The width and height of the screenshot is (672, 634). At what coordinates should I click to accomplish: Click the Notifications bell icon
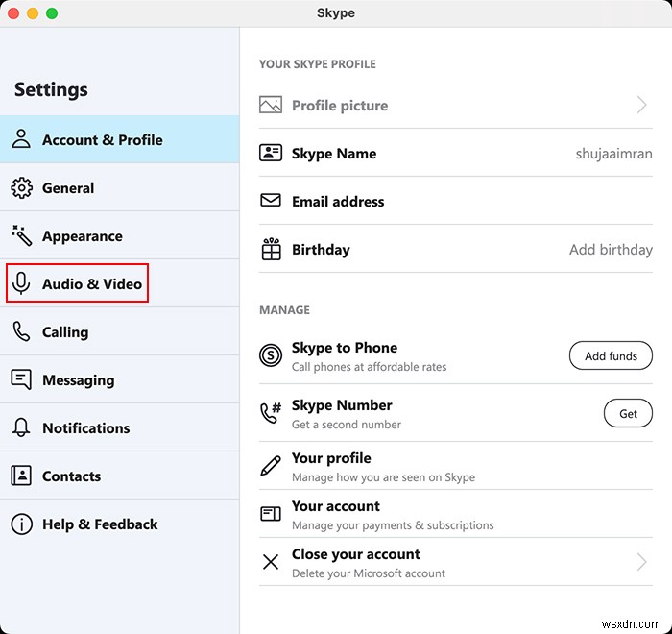tap(21, 427)
